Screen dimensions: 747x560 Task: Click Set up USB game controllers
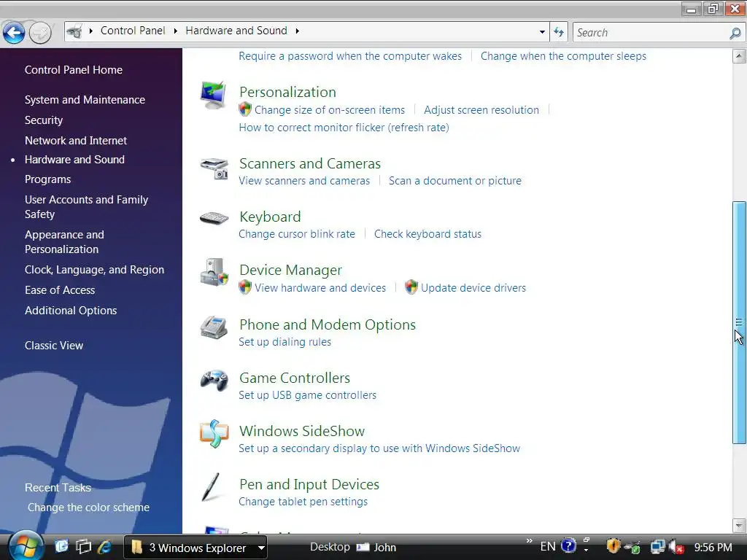coord(307,395)
